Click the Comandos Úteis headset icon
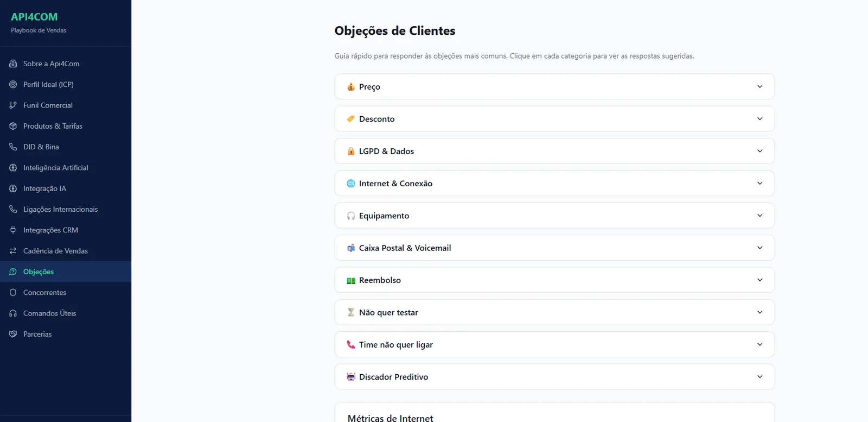Image resolution: width=868 pixels, height=422 pixels. pyautogui.click(x=13, y=313)
